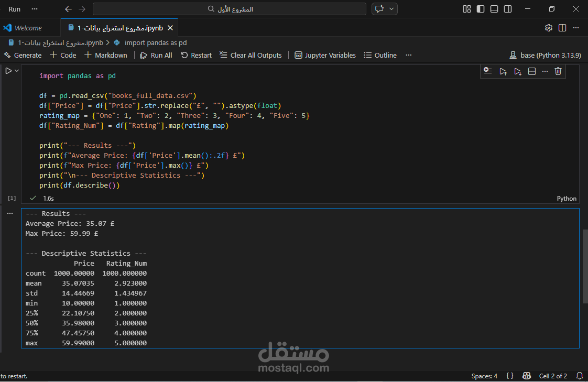The height and width of the screenshot is (382, 588).
Task: Go back with the left arrow
Action: (x=68, y=9)
